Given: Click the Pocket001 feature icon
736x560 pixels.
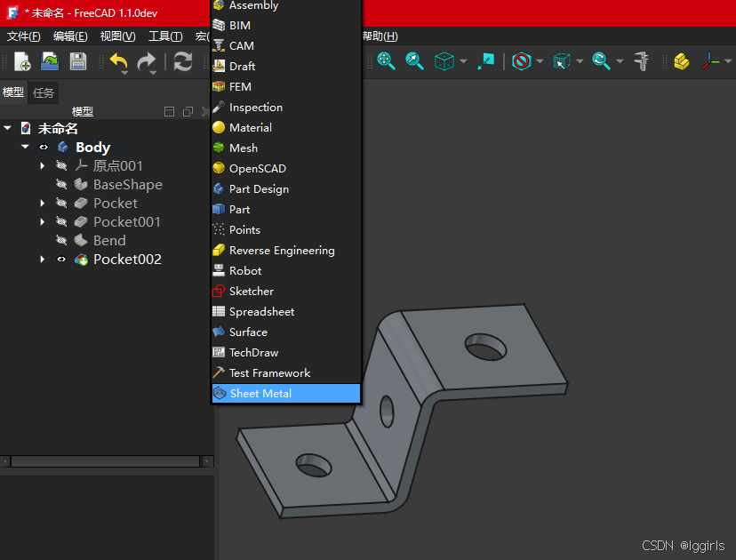Looking at the screenshot, I should coord(81,221).
